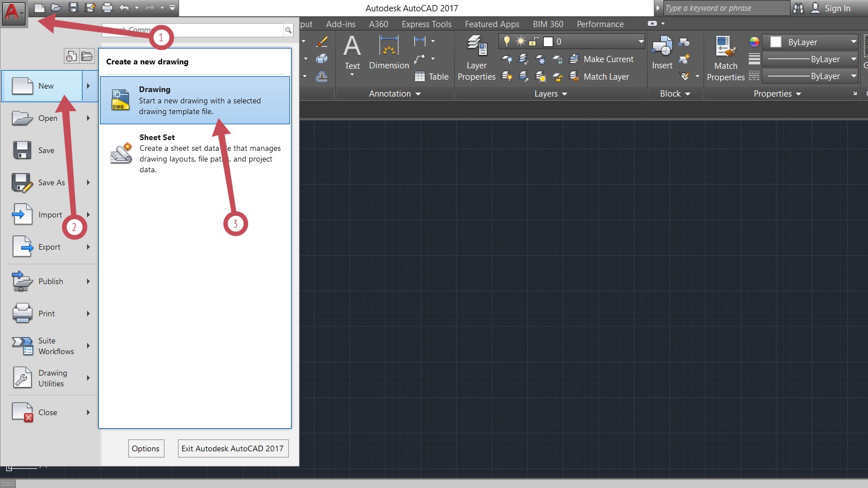Toggle layer 0 padlock icon in layer list
868x488 pixels.
[x=533, y=41]
